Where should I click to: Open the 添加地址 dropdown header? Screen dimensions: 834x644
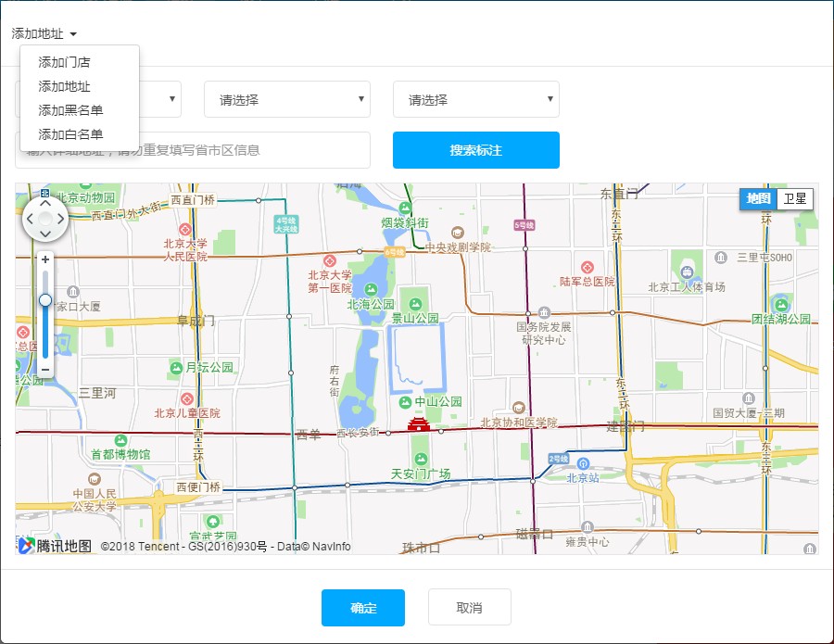(x=44, y=34)
